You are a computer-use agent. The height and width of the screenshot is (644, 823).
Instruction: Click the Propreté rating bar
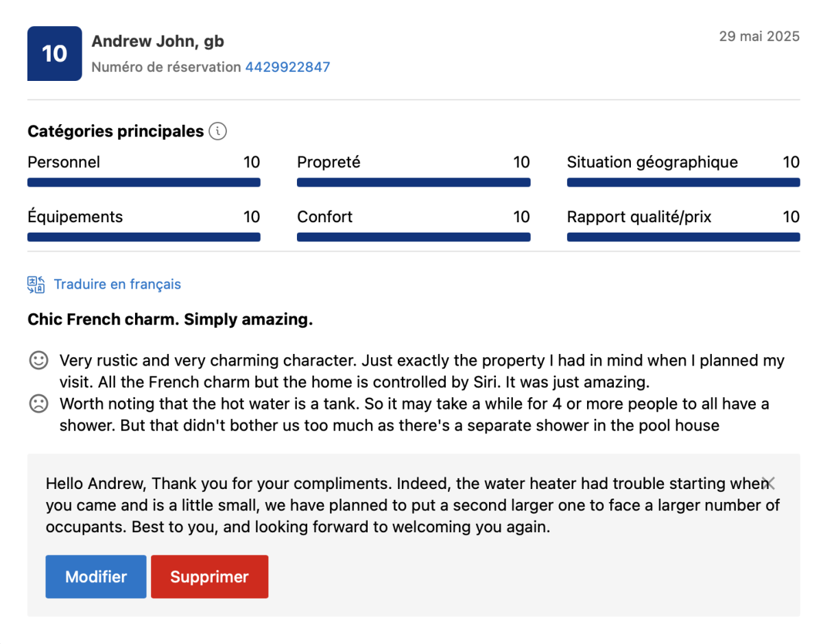click(414, 182)
